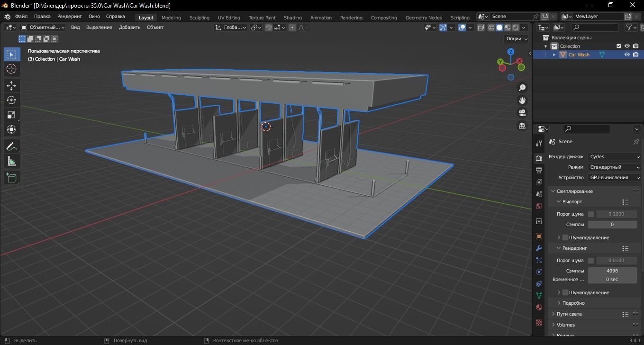Screen dimensions: 644x345
Task: Enable viewport denoising (Шумоподавление) checkbox
Action: (565, 237)
